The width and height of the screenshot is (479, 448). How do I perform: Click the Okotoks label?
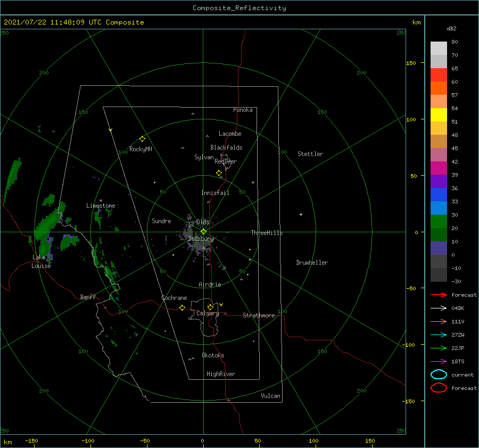coord(213,355)
